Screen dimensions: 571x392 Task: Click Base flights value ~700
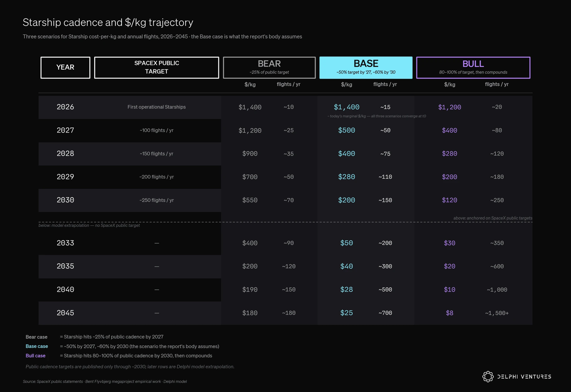pyautogui.click(x=385, y=313)
